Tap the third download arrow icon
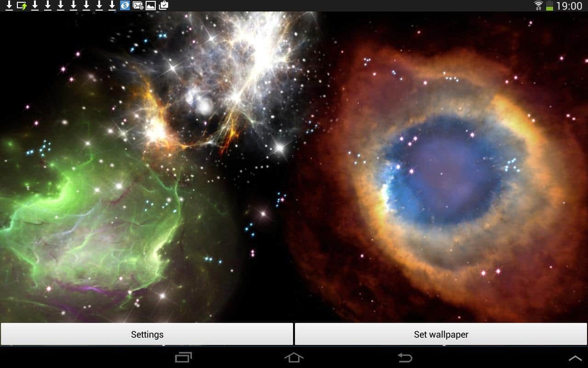This screenshot has height=368, width=588. (47, 6)
